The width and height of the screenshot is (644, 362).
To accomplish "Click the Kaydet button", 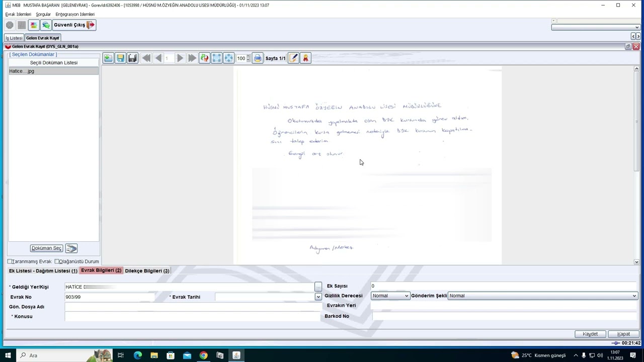I will click(x=590, y=334).
